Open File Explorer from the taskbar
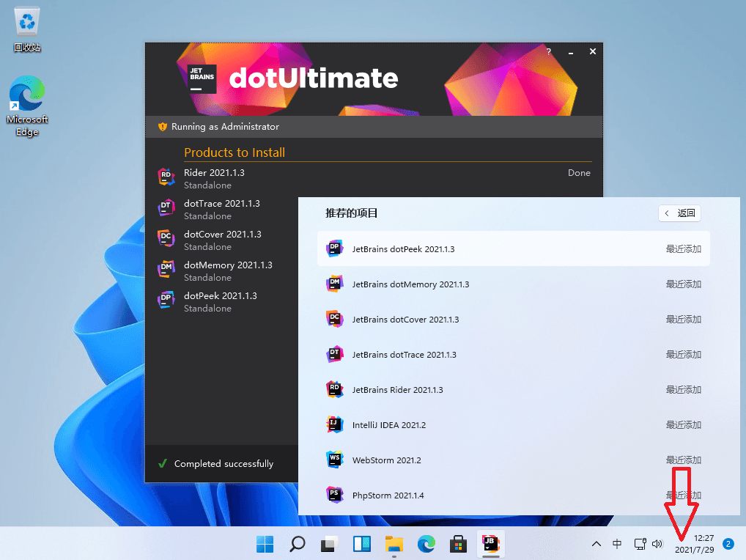The width and height of the screenshot is (746, 560). coord(394,544)
